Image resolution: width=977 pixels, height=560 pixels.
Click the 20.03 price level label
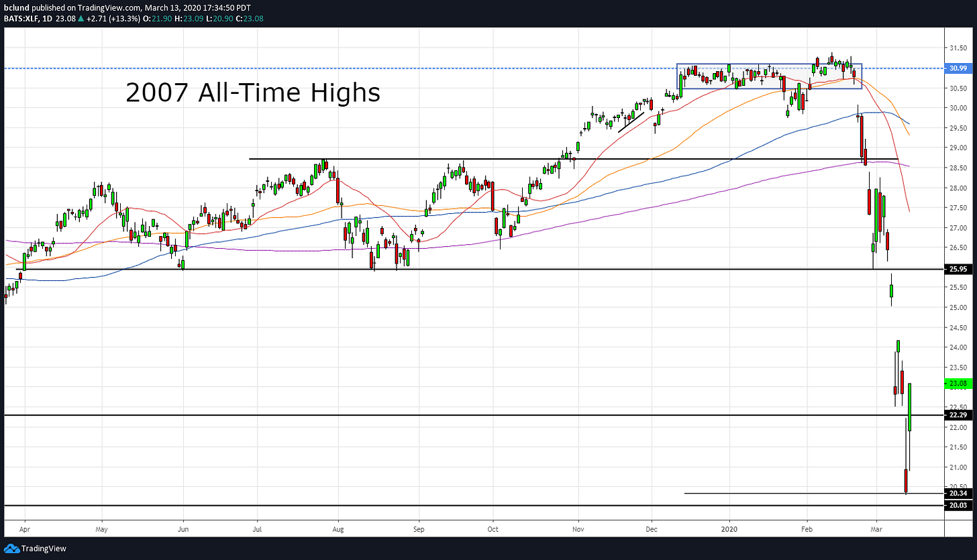click(960, 505)
